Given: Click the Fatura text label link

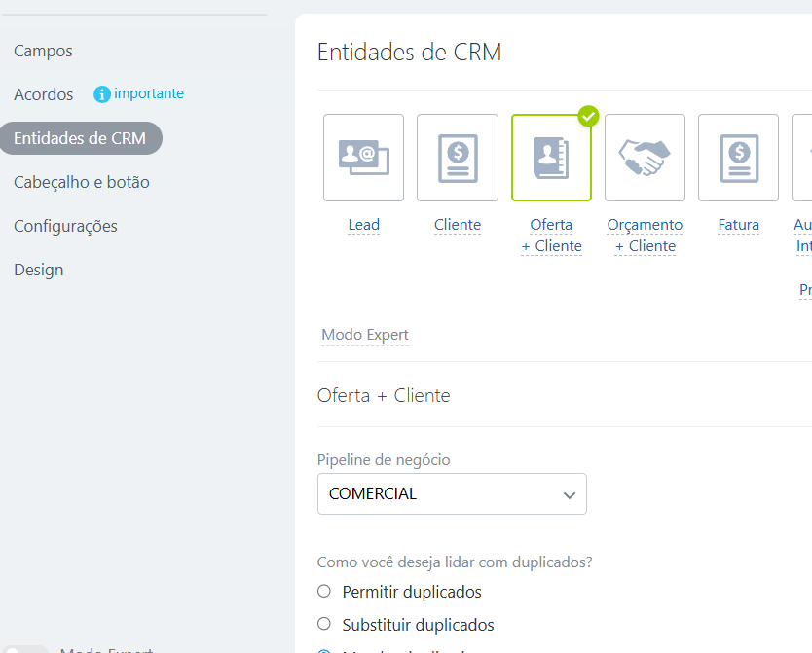Looking at the screenshot, I should click(x=738, y=225).
